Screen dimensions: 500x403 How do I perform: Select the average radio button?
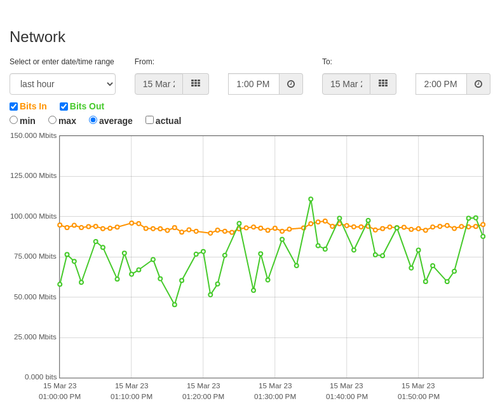[x=93, y=120]
